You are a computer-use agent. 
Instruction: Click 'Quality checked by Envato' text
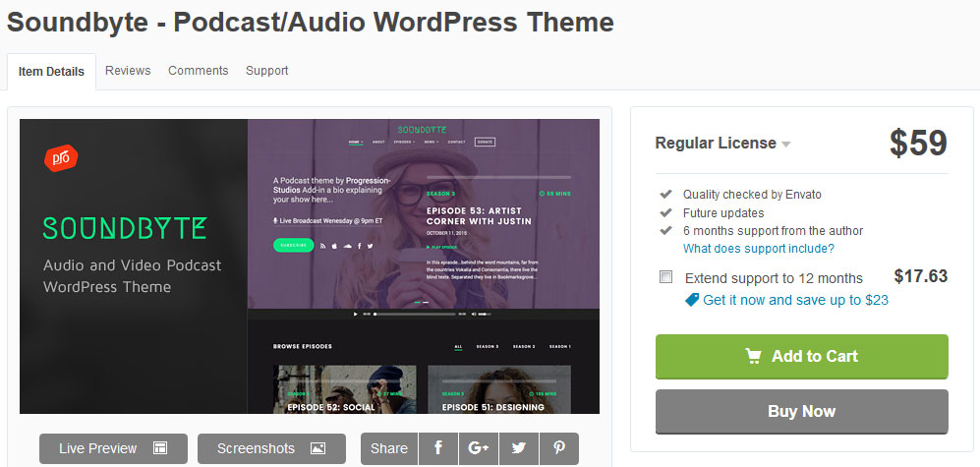pyautogui.click(x=752, y=195)
